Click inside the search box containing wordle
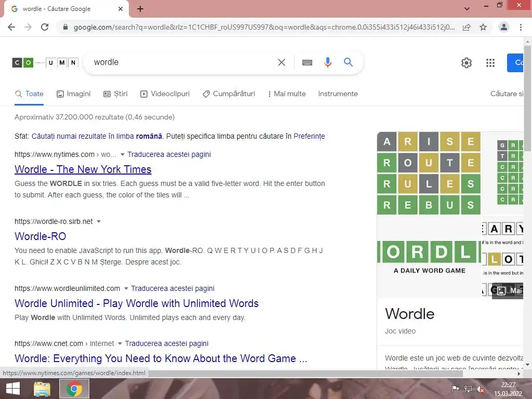Viewport: 532px width, 399px height. coord(183,62)
